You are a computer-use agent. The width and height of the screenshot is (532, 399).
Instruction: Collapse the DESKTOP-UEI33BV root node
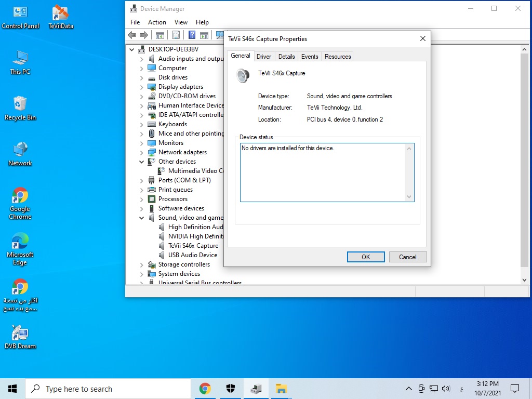pyautogui.click(x=131, y=49)
